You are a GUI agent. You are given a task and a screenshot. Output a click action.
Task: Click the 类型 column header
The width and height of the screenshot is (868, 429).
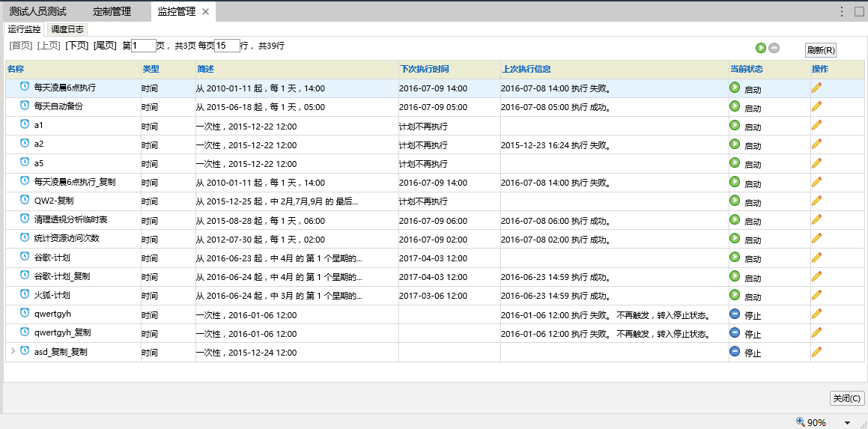click(151, 69)
